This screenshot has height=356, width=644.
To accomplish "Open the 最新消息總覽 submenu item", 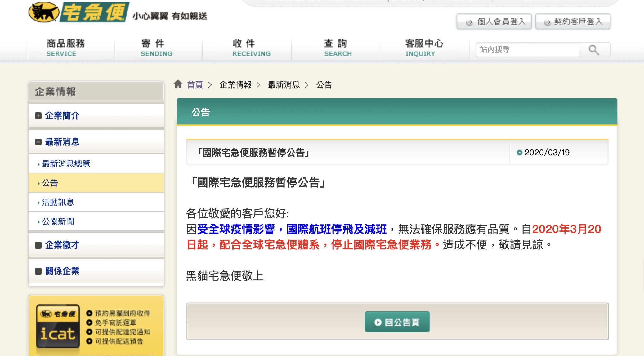I will (x=66, y=164).
